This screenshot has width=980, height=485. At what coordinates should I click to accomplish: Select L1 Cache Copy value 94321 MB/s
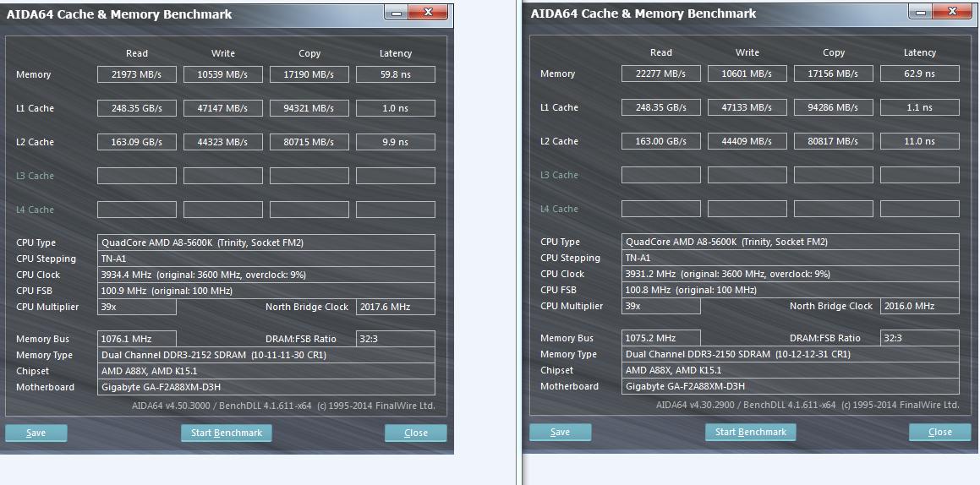pyautogui.click(x=309, y=108)
